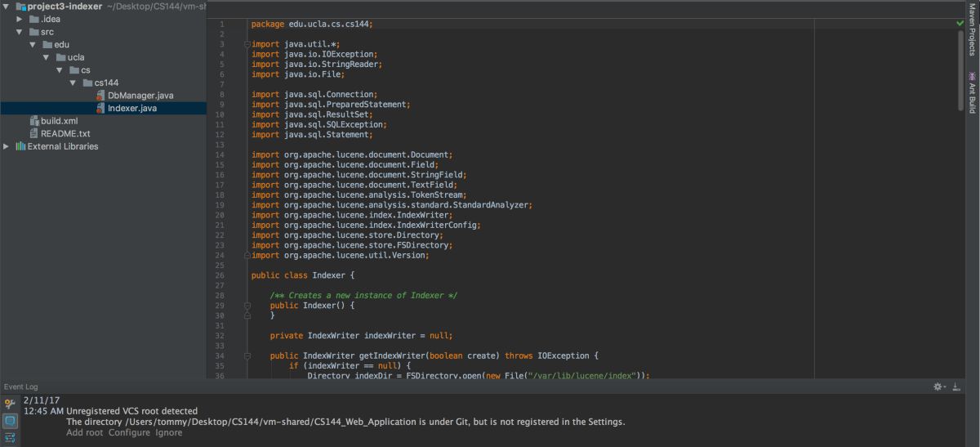Click the README.txt file icon
Viewport: 980px width, 447px height.
pyautogui.click(x=33, y=133)
